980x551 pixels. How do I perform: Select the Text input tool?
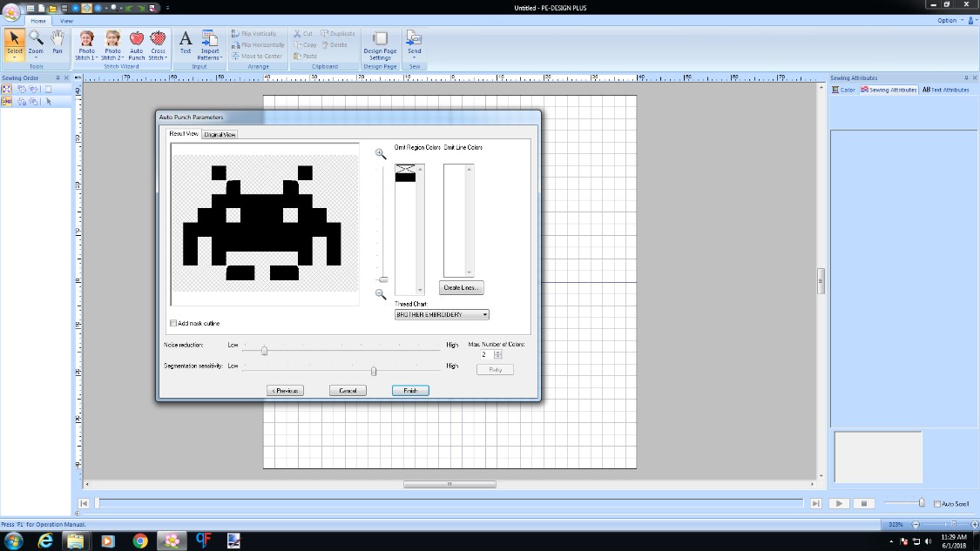pyautogui.click(x=186, y=42)
